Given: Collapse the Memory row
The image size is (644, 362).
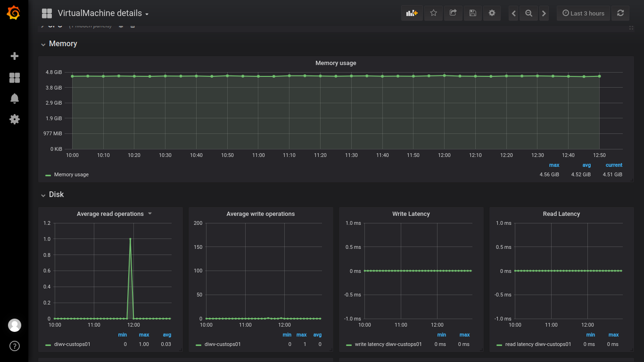Looking at the screenshot, I should pos(62,44).
